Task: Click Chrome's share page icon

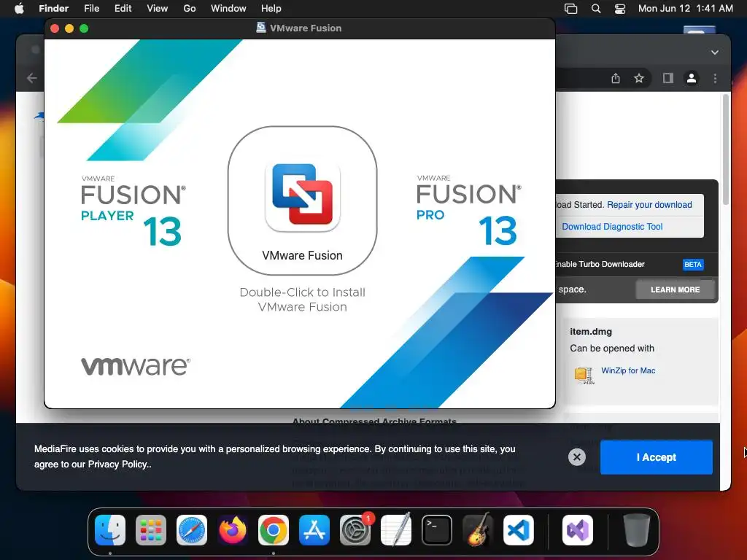Action: (x=616, y=78)
